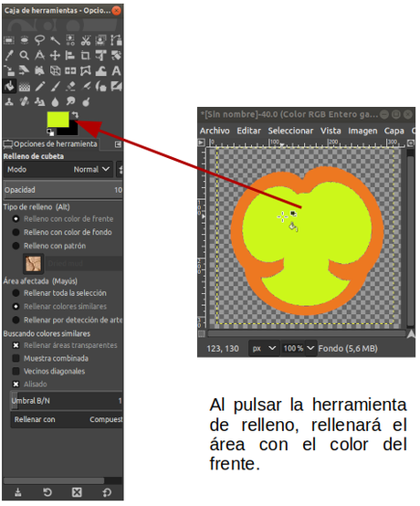Image resolution: width=420 pixels, height=506 pixels.
Task: Open the px units dropdown
Action: click(264, 348)
